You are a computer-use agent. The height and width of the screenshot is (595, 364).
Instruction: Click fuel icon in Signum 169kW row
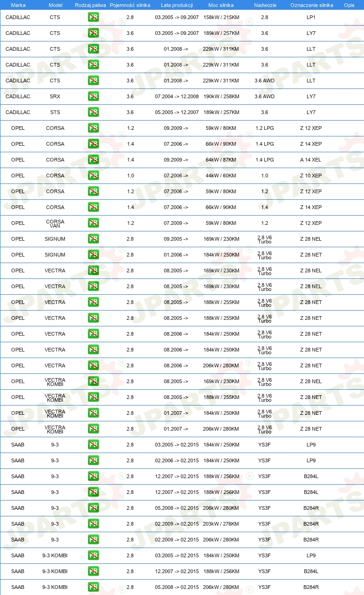click(93, 239)
